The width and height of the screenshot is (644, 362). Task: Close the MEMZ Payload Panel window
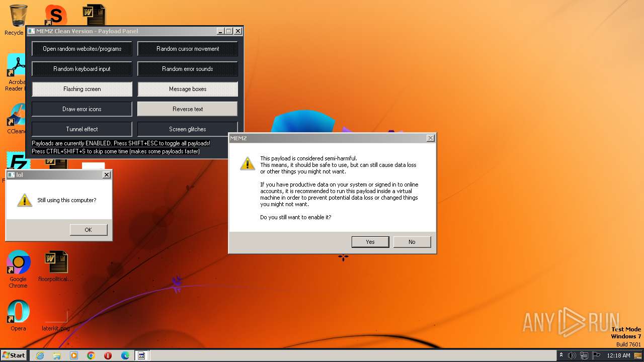(x=238, y=31)
